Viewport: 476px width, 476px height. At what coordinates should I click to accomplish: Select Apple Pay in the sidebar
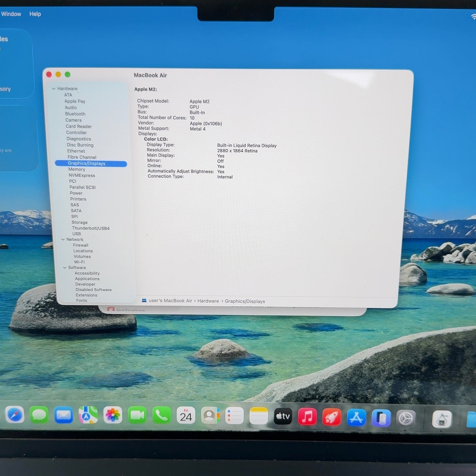(x=75, y=101)
